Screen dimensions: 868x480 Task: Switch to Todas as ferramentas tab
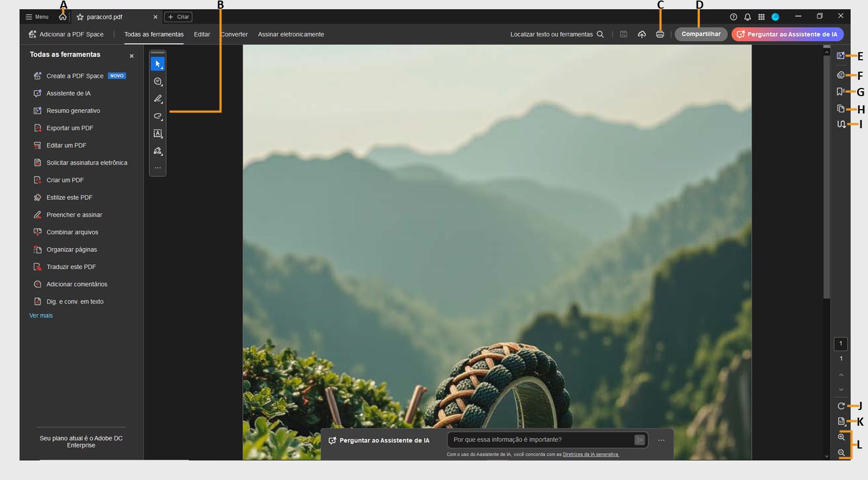pyautogui.click(x=154, y=34)
